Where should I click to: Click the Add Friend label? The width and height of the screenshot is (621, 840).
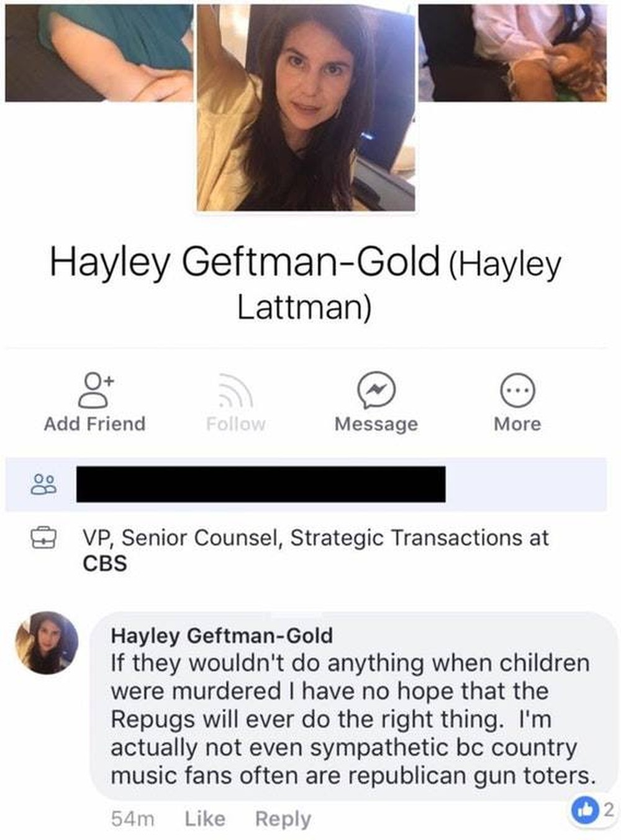point(94,424)
